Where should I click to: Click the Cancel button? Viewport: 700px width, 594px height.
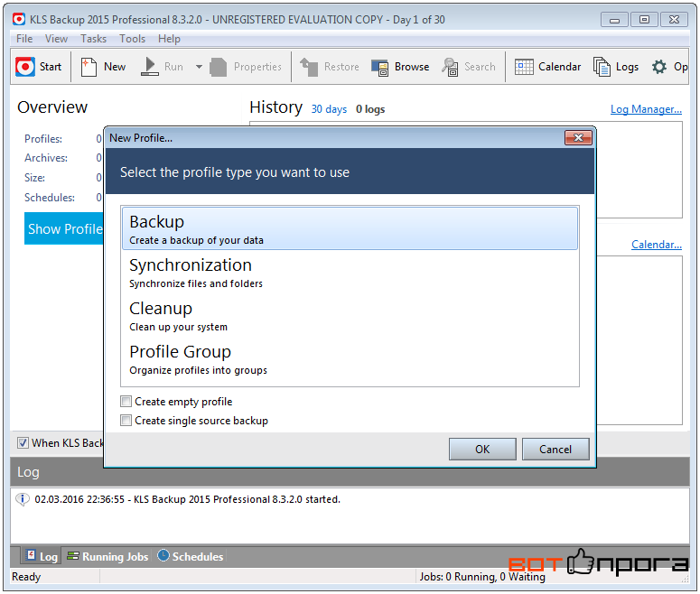tap(555, 449)
